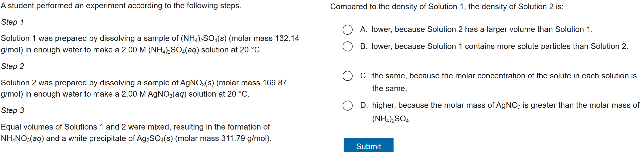Select radio button for answer A

pos(348,29)
